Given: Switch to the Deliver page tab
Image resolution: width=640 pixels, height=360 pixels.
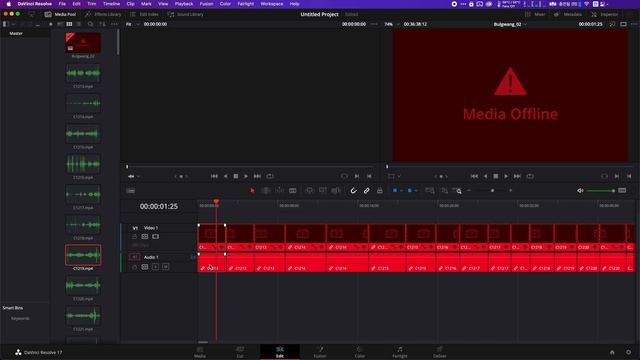Looking at the screenshot, I should (440, 352).
